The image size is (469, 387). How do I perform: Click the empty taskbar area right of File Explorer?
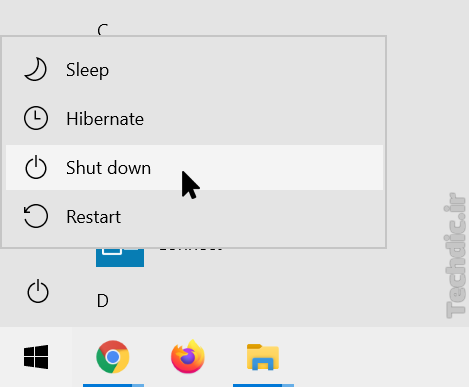point(380,357)
